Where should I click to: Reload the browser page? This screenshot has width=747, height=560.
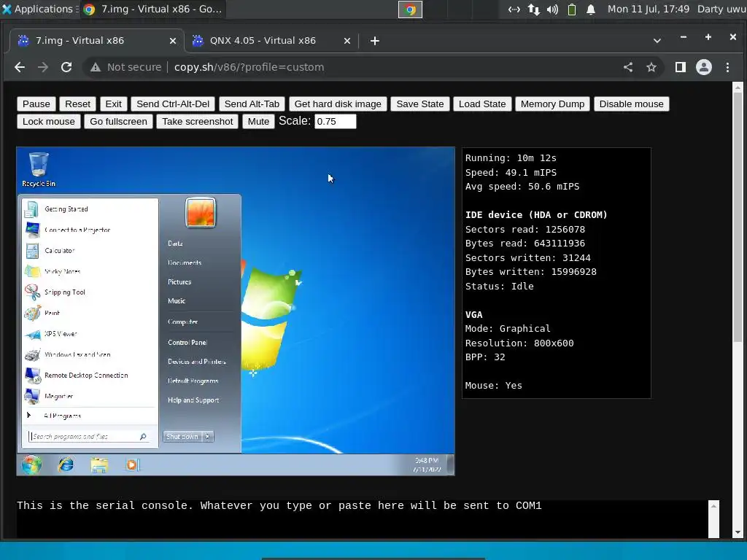pyautogui.click(x=66, y=67)
